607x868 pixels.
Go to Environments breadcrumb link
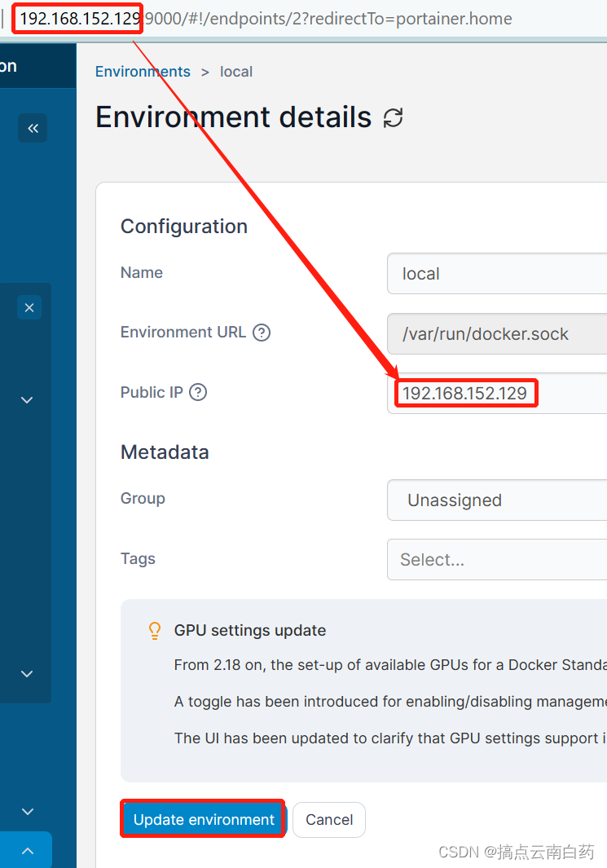point(143,72)
